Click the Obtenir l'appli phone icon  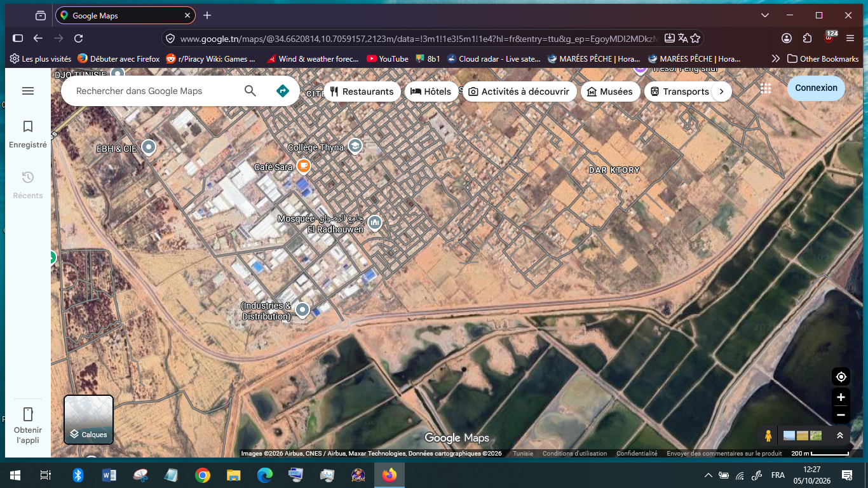pyautogui.click(x=28, y=414)
